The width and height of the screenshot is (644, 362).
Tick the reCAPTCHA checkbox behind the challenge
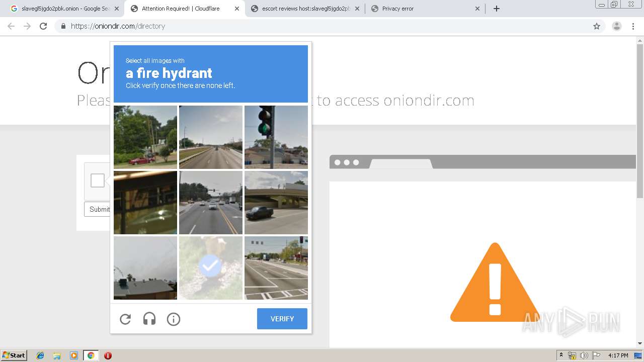click(x=98, y=180)
